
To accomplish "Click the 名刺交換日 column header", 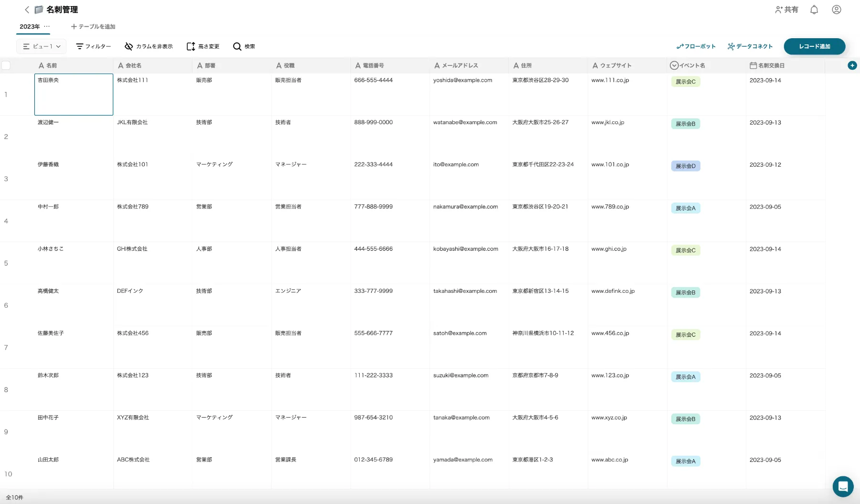I will point(785,65).
